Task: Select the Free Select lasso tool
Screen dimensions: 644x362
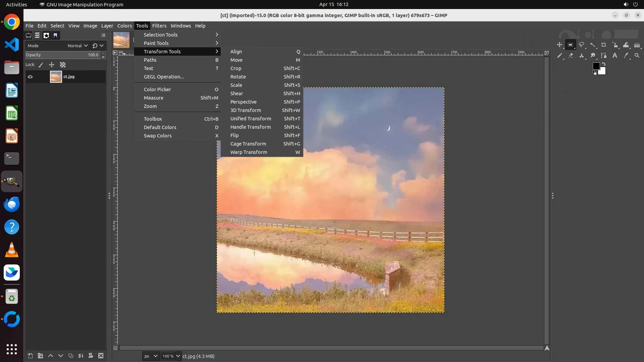Action: 582,45
